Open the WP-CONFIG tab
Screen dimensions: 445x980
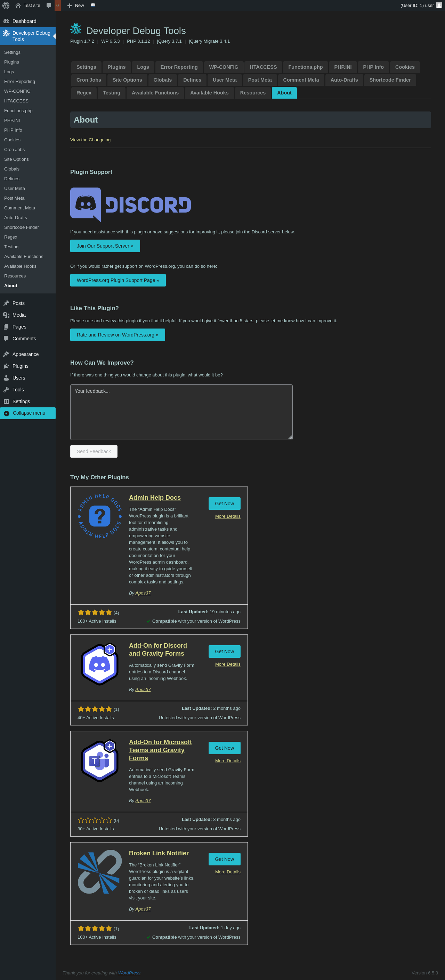click(x=224, y=67)
